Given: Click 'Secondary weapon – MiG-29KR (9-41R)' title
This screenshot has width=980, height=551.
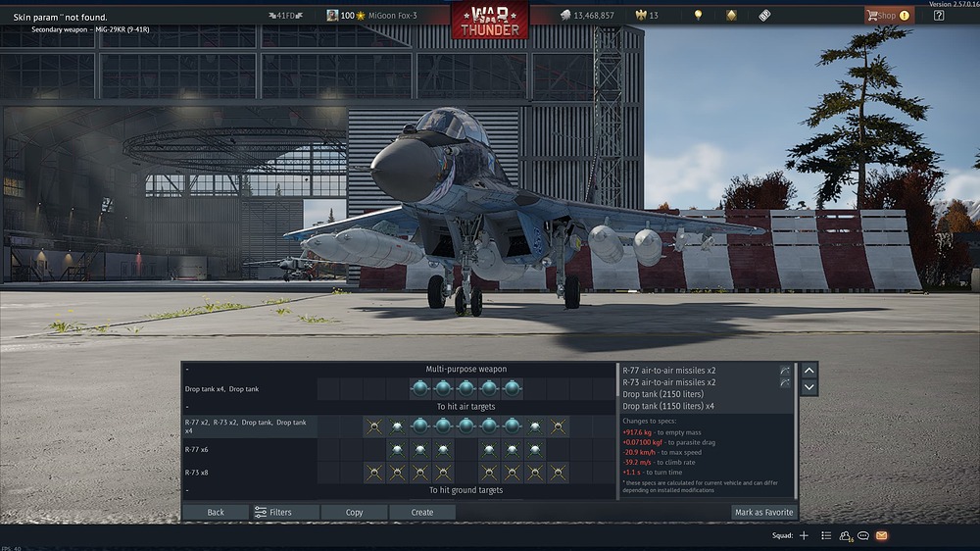Looking at the screenshot, I should pos(90,29).
